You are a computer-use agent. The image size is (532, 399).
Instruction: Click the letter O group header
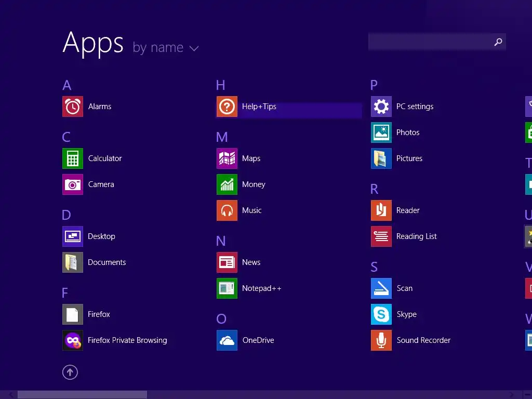pos(221,319)
